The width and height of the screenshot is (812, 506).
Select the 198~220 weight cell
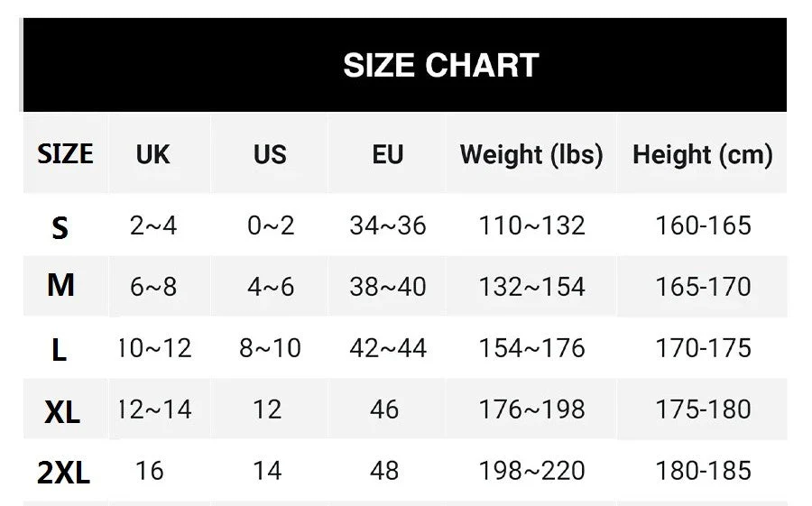point(532,470)
